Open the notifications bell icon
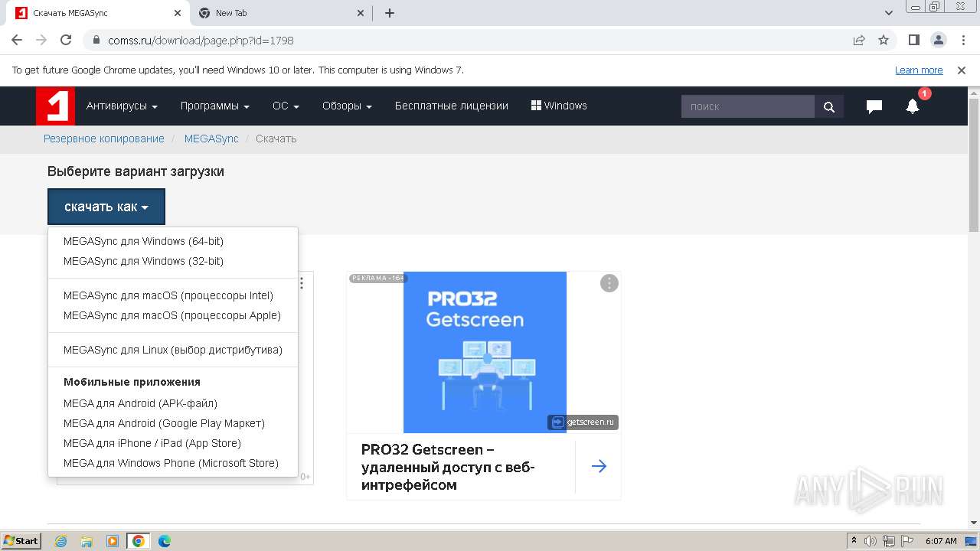980x551 pixels. click(x=913, y=107)
